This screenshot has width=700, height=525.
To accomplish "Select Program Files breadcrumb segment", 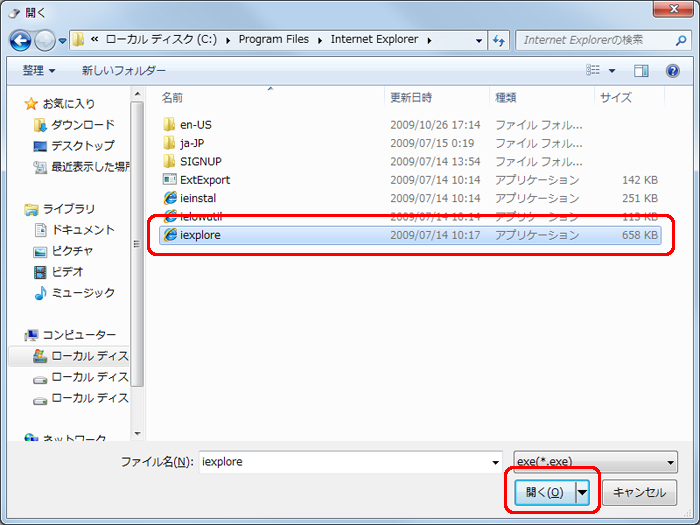I will 274,39.
